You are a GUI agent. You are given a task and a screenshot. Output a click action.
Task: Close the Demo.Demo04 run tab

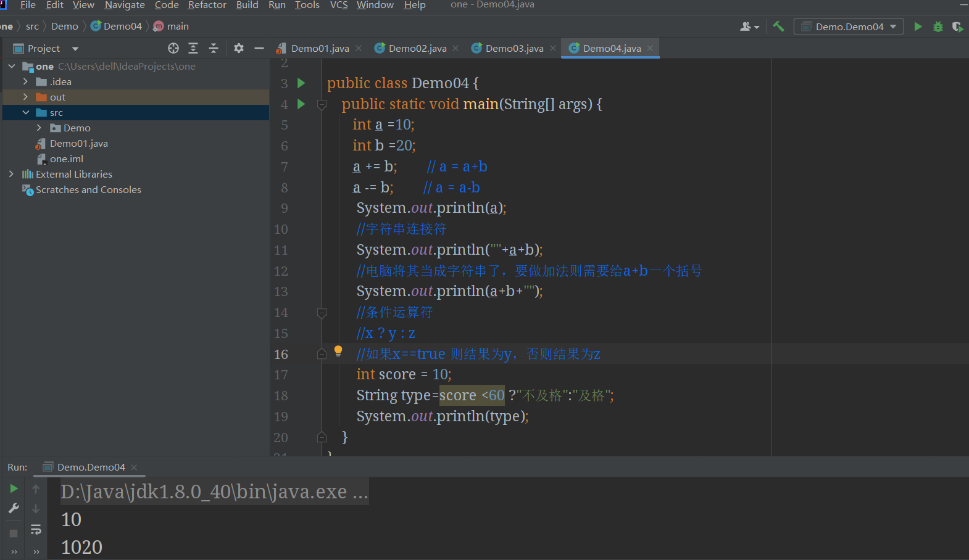pyautogui.click(x=134, y=467)
